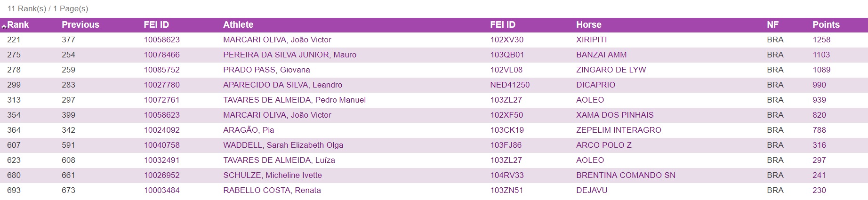Open horse FEI ID NED41250
The image size is (868, 200).
510,85
